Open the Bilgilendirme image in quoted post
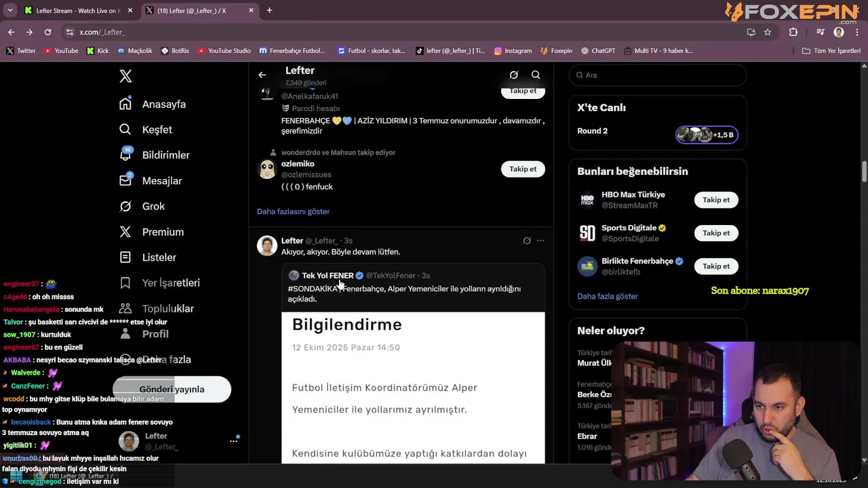868x488 pixels. 413,388
